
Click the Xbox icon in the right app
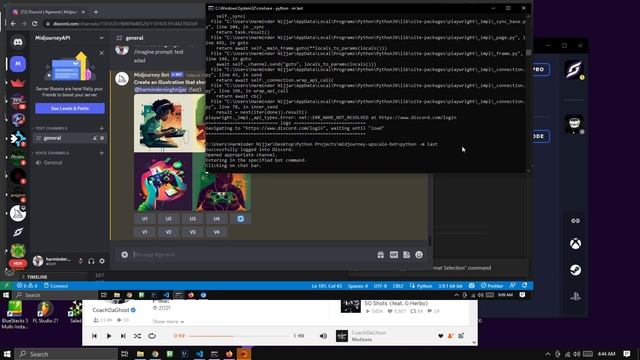coord(576,244)
